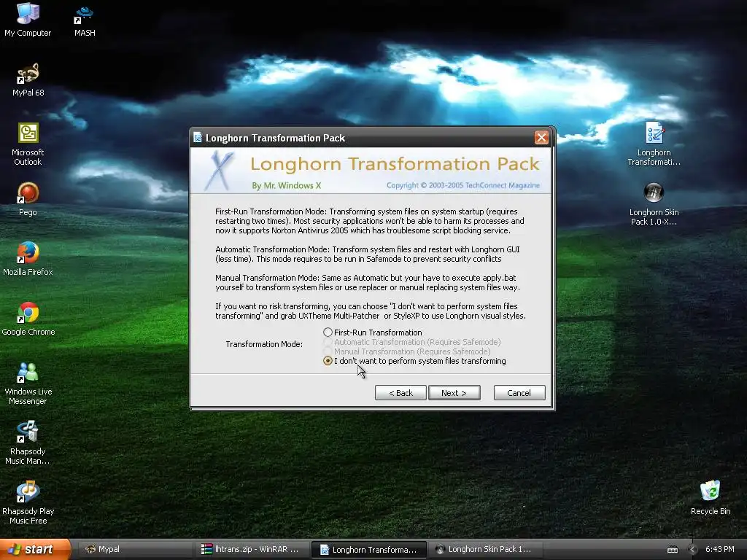Image resolution: width=747 pixels, height=560 pixels.
Task: Select the disabled Manual Transformation radio
Action: [x=328, y=351]
